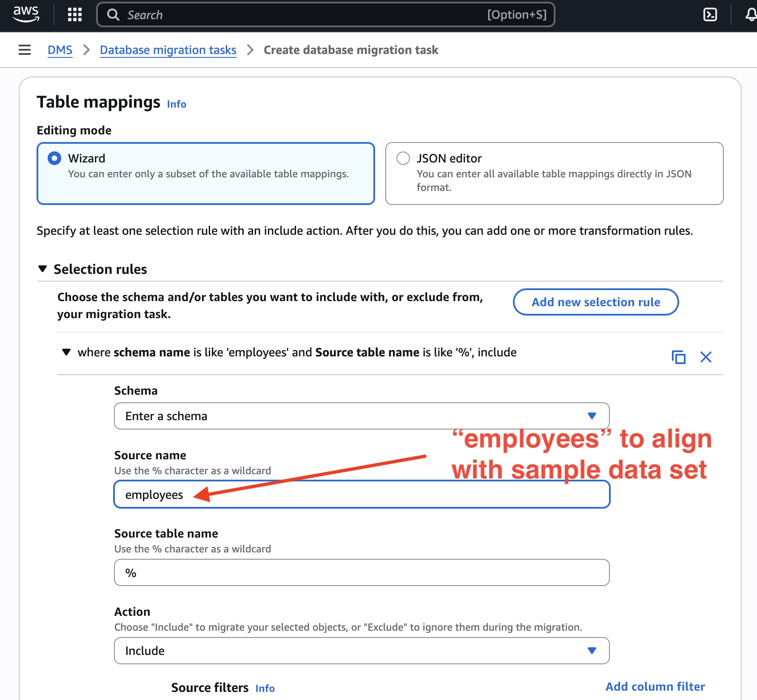Click the Add column filter link
757x700 pixels.
point(655,686)
